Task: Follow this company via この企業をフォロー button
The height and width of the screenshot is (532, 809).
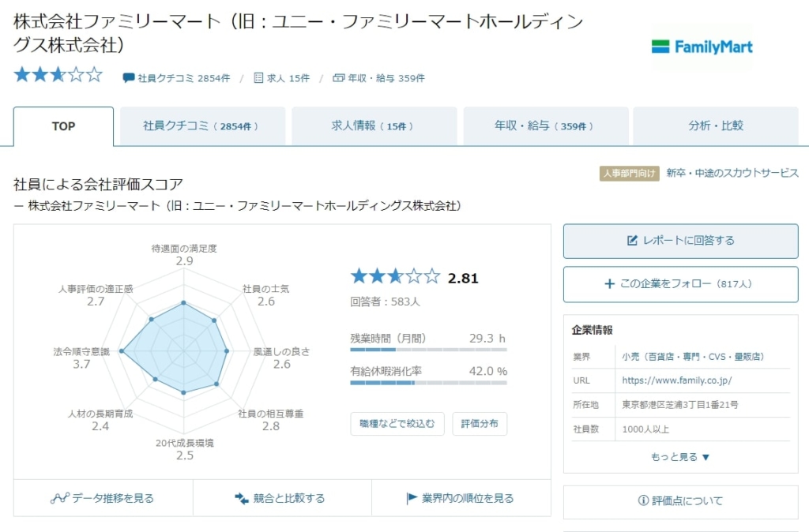Action: (680, 284)
